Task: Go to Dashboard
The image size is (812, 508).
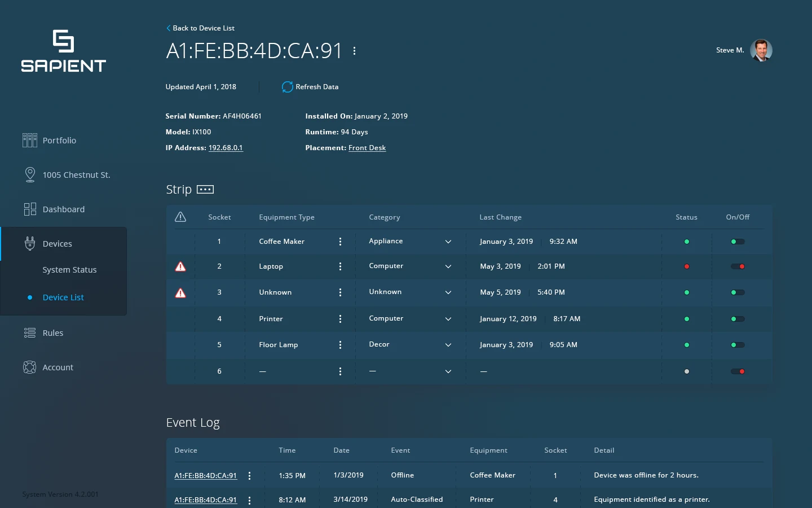Action: click(x=64, y=209)
